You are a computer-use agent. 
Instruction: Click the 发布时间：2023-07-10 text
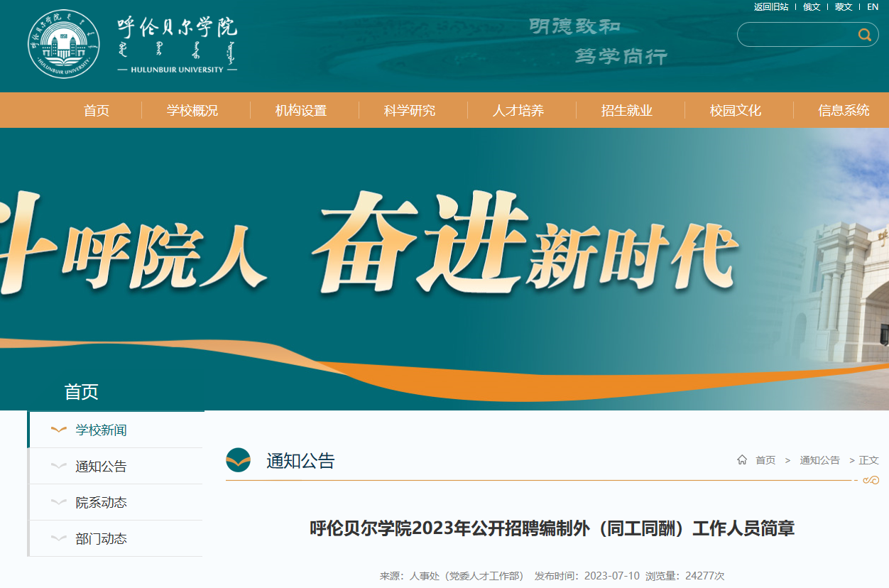(587, 576)
